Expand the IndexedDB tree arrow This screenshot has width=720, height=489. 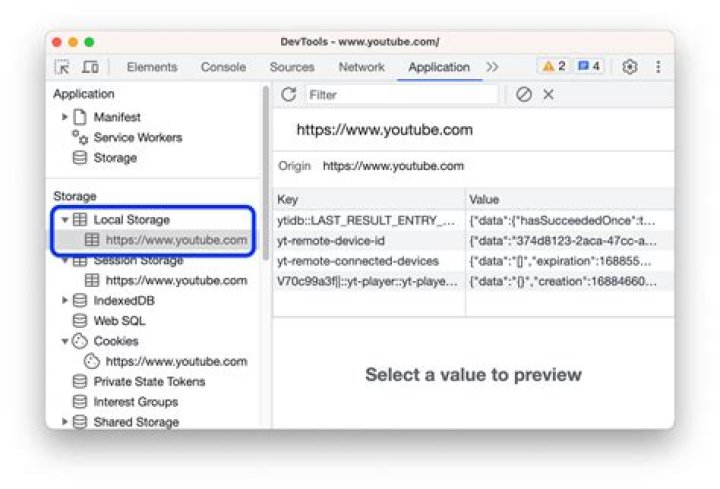(x=65, y=300)
